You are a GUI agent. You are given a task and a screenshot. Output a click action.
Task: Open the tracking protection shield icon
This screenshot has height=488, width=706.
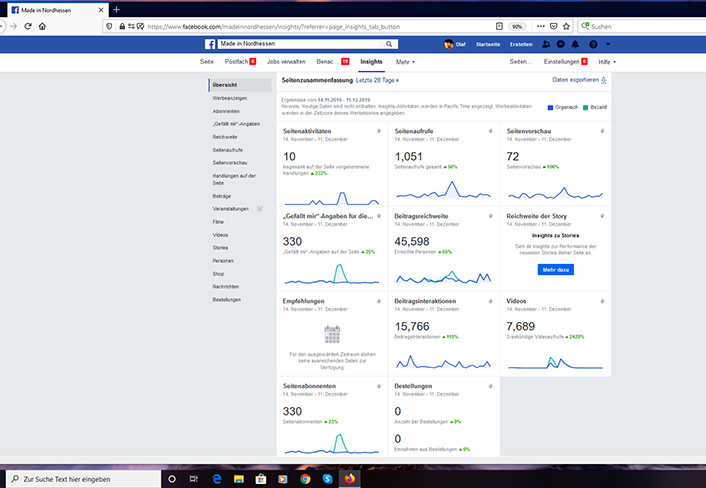pyautogui.click(x=109, y=27)
